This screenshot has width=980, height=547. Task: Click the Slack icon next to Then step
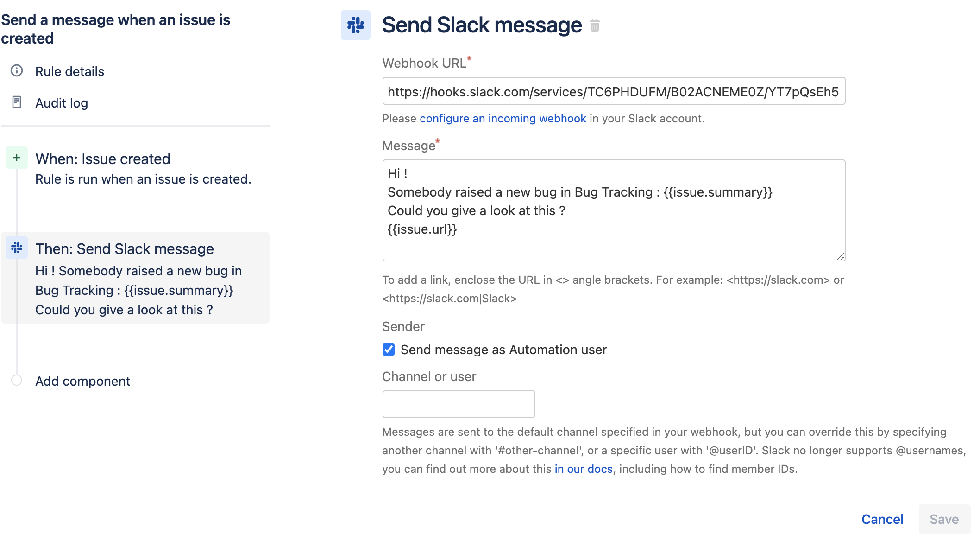coord(17,248)
